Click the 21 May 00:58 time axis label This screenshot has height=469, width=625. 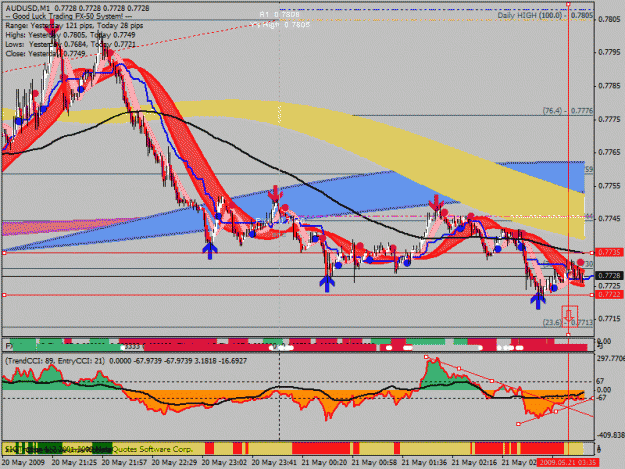[375, 463]
